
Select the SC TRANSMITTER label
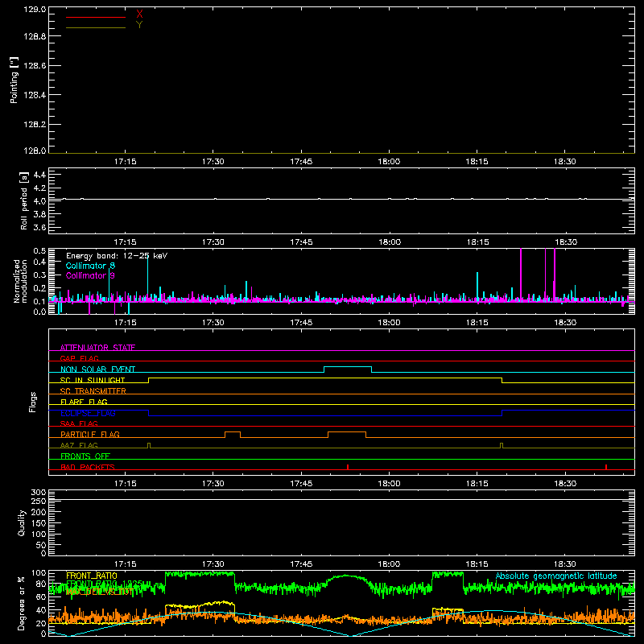(x=93, y=391)
